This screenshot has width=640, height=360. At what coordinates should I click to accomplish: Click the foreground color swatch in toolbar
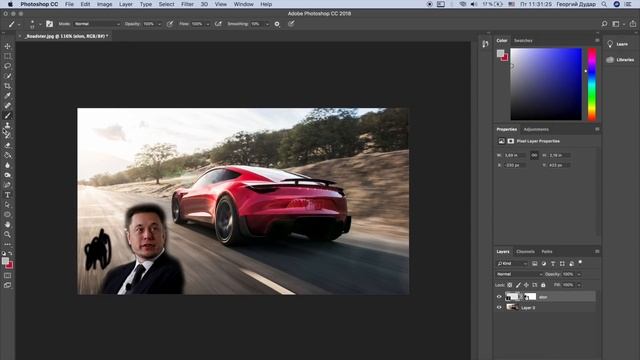click(x=5, y=261)
